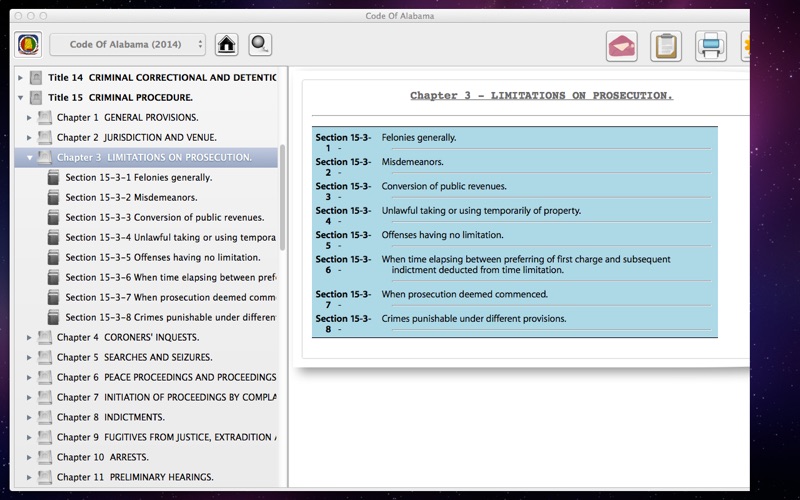Screen dimensions: 800x500
Task: Select Title 14 Criminal Correctional tree row
Action: (146, 78)
